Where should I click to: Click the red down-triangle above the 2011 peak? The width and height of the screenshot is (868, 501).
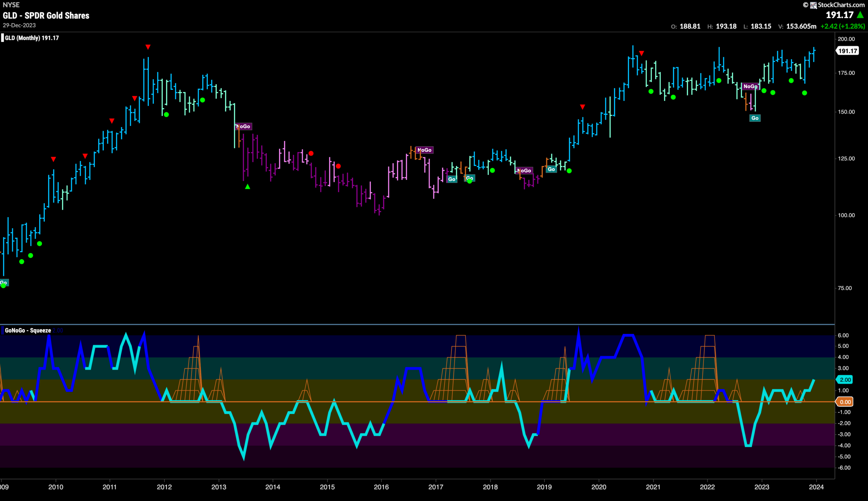point(148,47)
